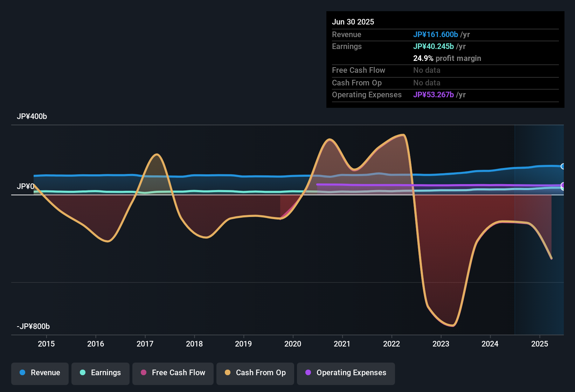Select the 2020 x-axis label

[x=293, y=344]
